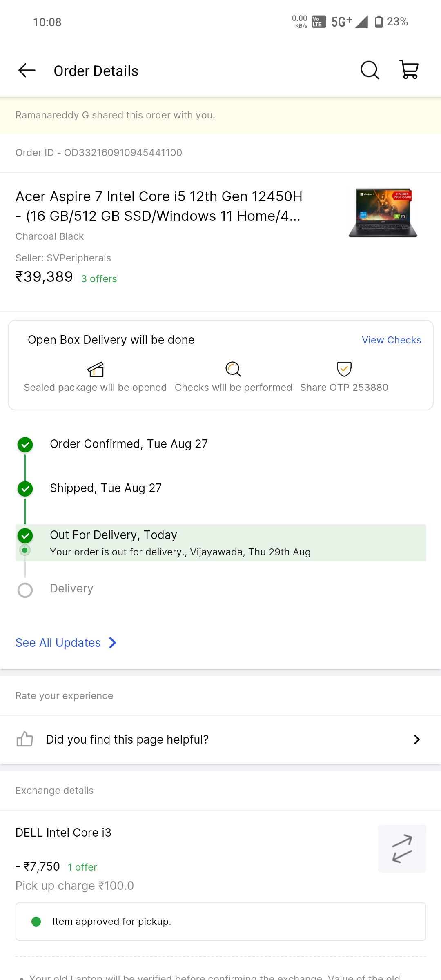
Task: Tap the OTP shield icon
Action: pos(344,369)
